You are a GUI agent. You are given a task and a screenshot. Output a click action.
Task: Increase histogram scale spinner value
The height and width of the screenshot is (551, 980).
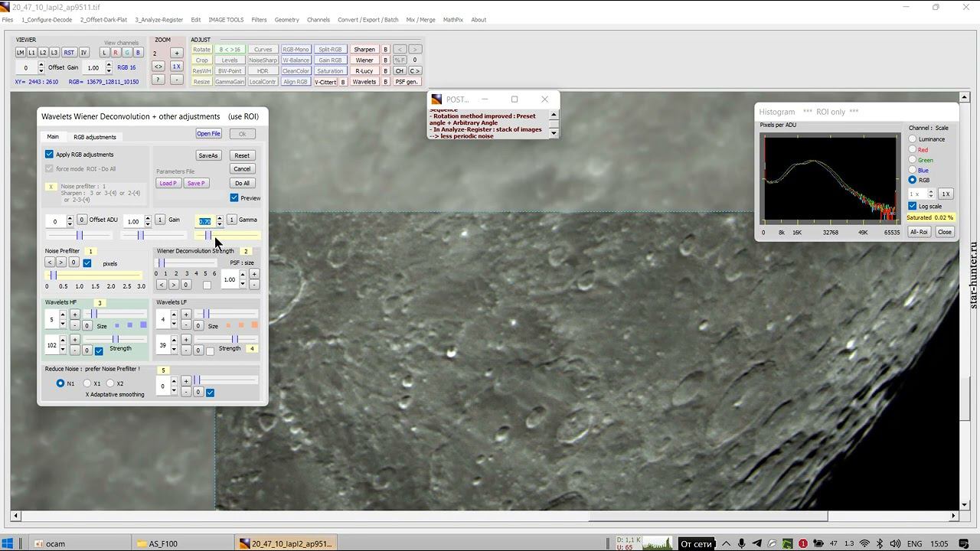[x=931, y=191]
